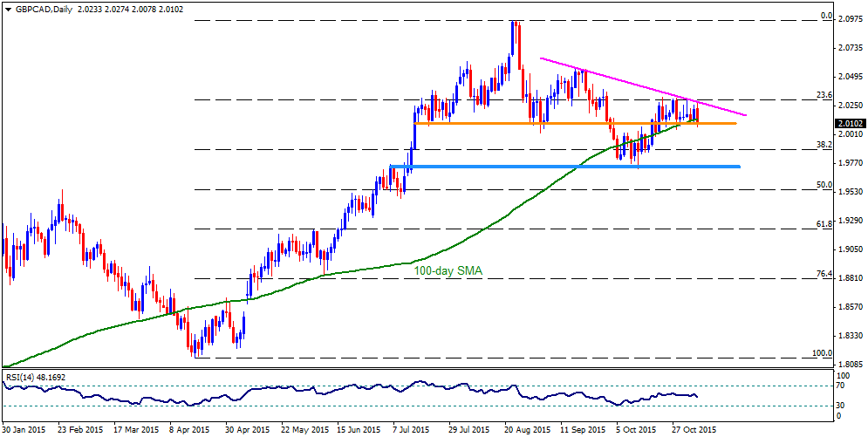Click the current price tag 2.0102

coord(851,124)
